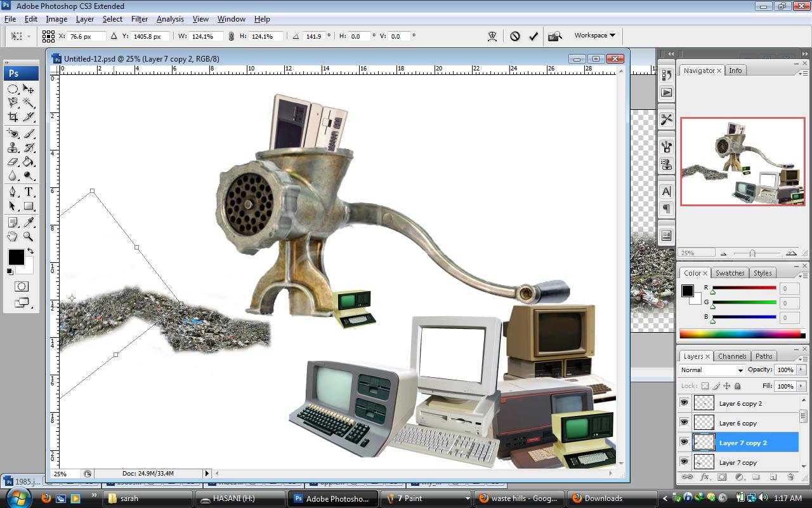Screen dimensions: 812x508
Task: Adjust the Navigator zoom slider
Action: 752,253
